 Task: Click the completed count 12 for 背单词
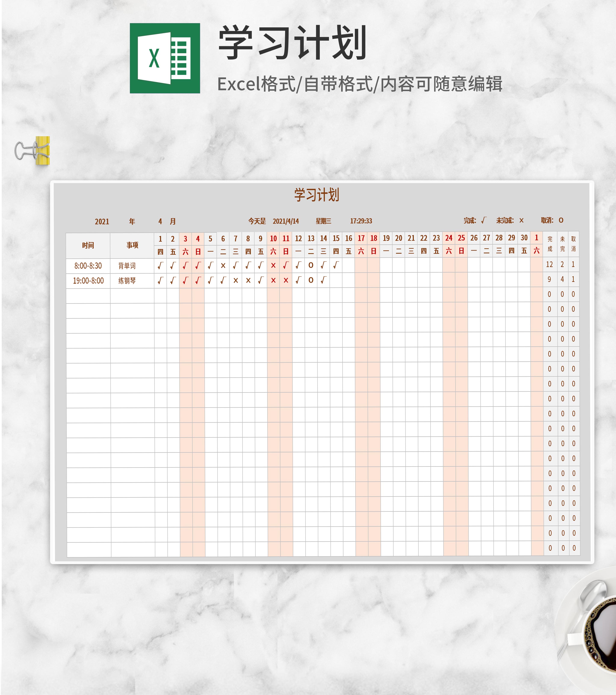(549, 264)
